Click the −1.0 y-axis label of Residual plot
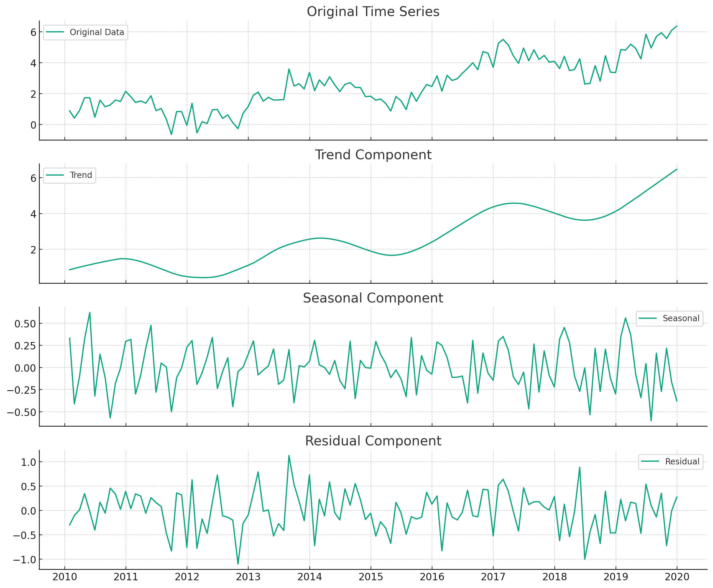Screen dimensions: 713x588 [x=24, y=560]
